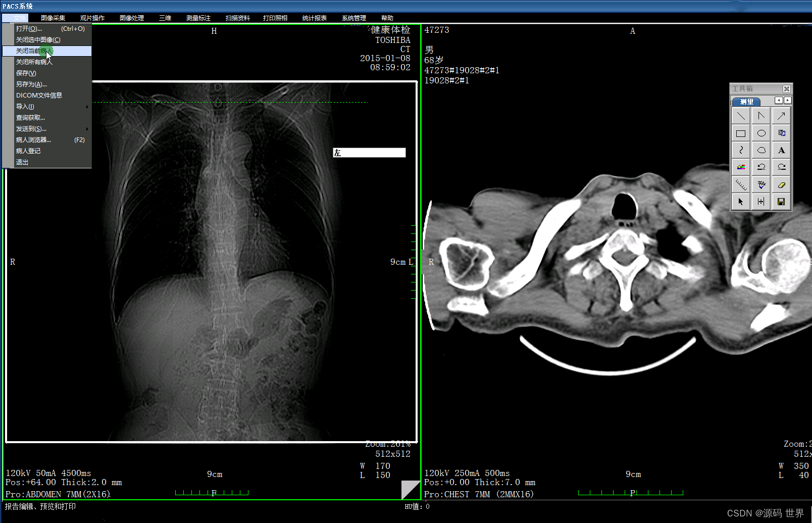Screen dimensions: 812x523
Task: Open the 扫描资料 menu
Action: 238,18
